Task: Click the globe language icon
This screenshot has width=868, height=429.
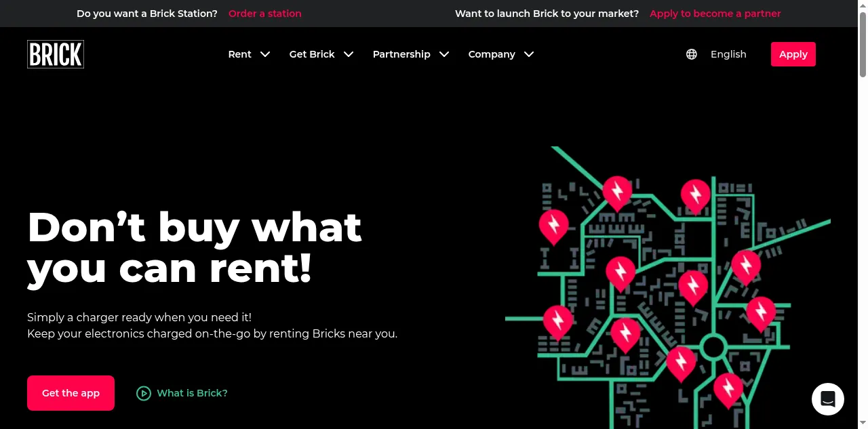Action: 692,54
